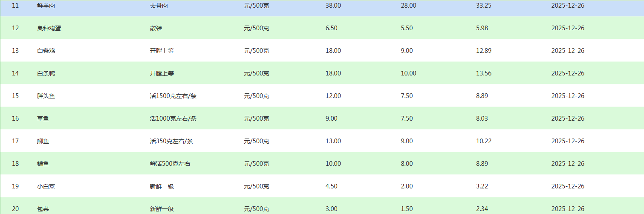644x214 pixels.
Task: Click the 5.98 average price for eggs
Action: click(482, 28)
